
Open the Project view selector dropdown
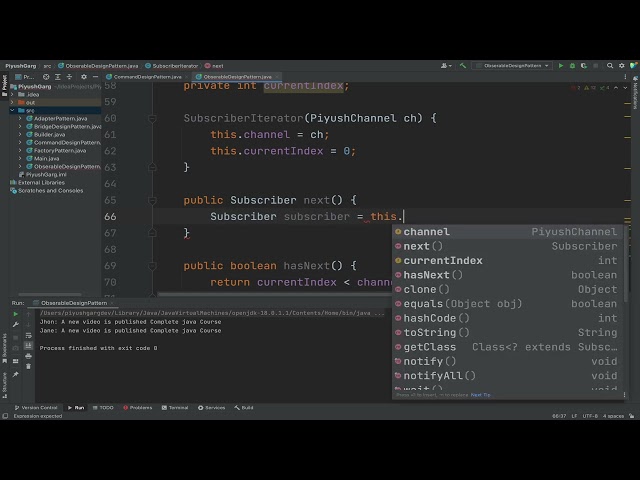[x=25, y=77]
